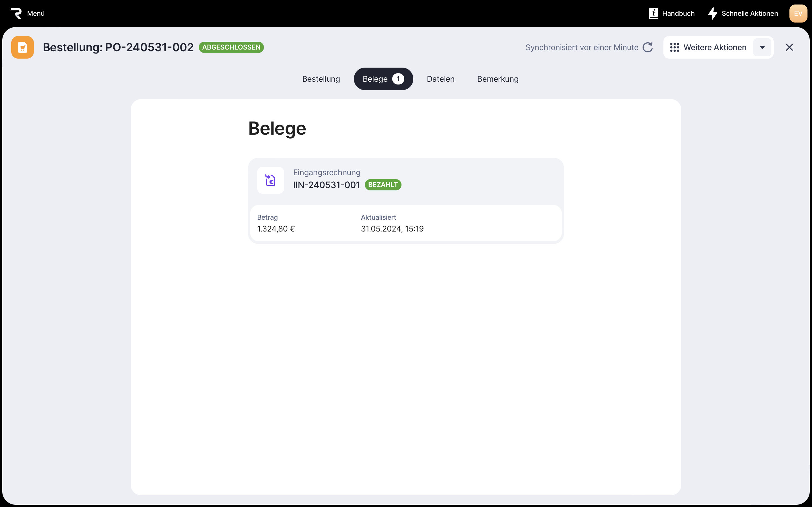Click the Schnelle Aktionen lightning icon
This screenshot has height=507, width=812.
(713, 14)
